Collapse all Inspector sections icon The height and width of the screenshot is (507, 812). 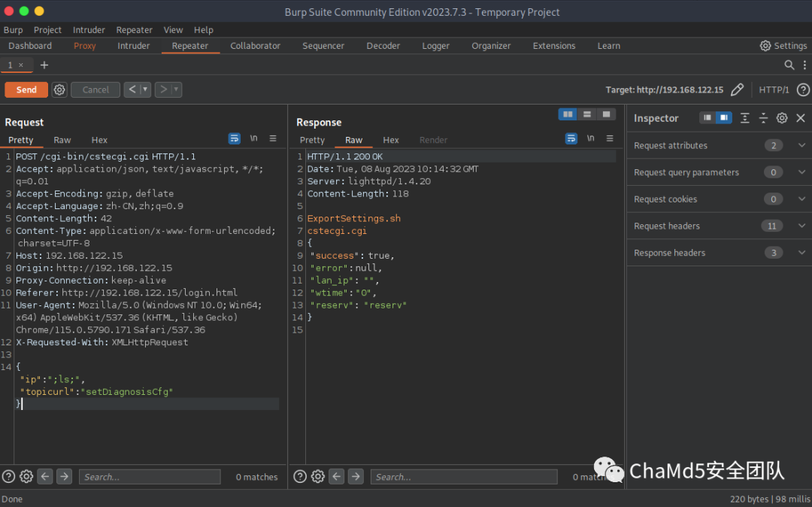click(x=763, y=118)
